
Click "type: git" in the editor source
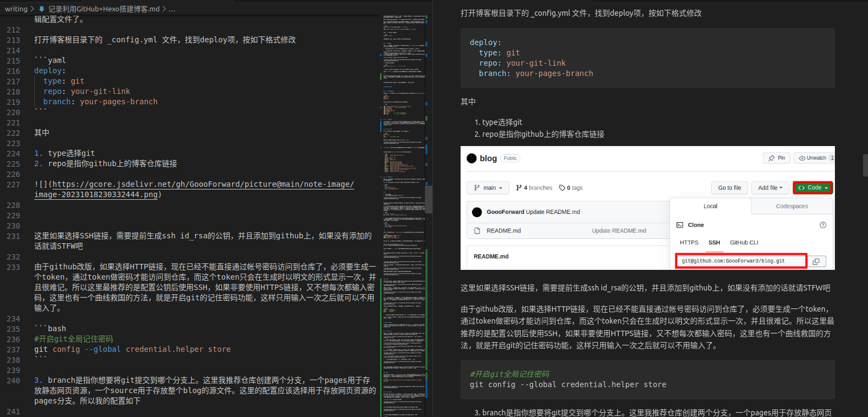click(64, 81)
